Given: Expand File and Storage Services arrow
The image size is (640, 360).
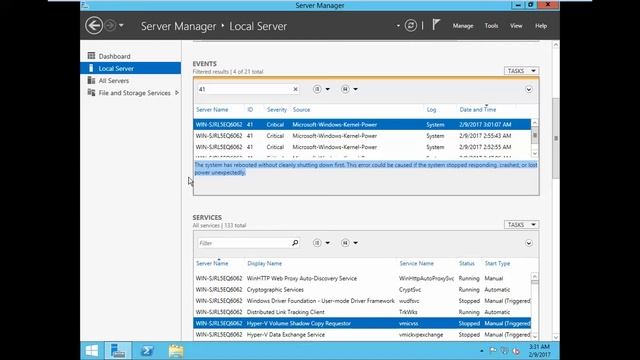Looking at the screenshot, I should tap(177, 93).
